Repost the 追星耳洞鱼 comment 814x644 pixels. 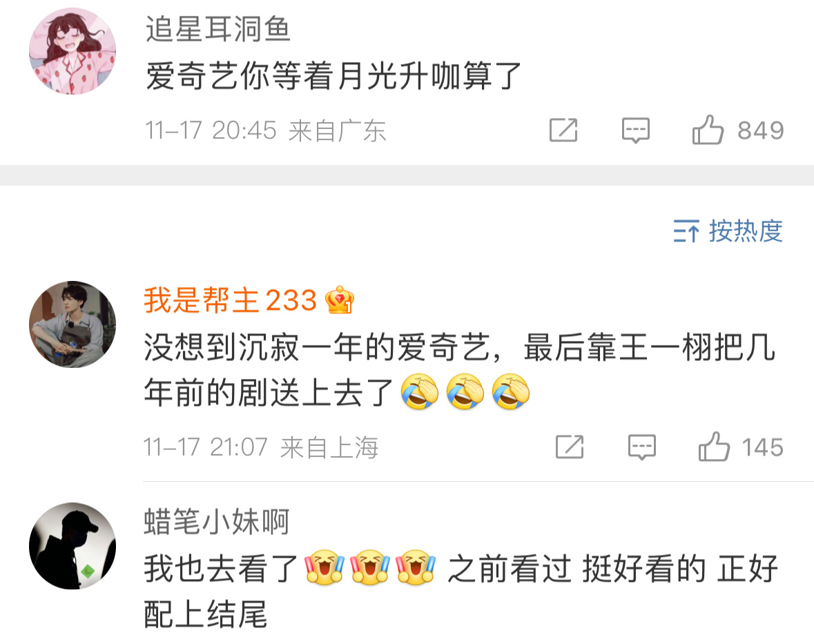[563, 130]
